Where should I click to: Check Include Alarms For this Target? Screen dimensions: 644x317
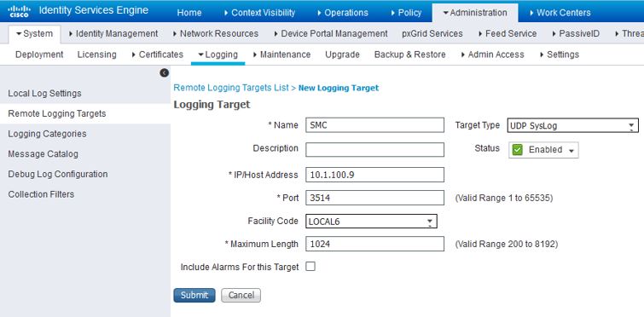pos(310,267)
